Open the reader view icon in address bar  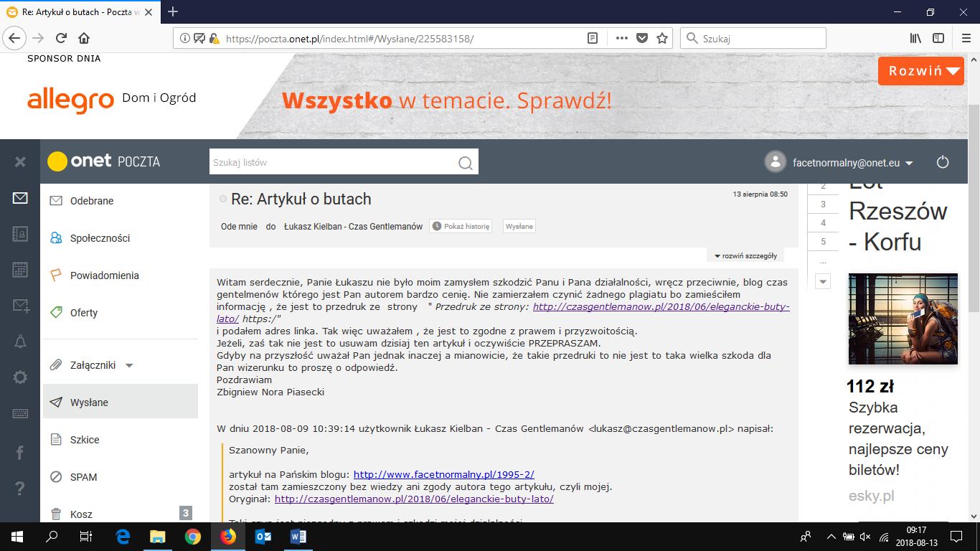click(593, 38)
